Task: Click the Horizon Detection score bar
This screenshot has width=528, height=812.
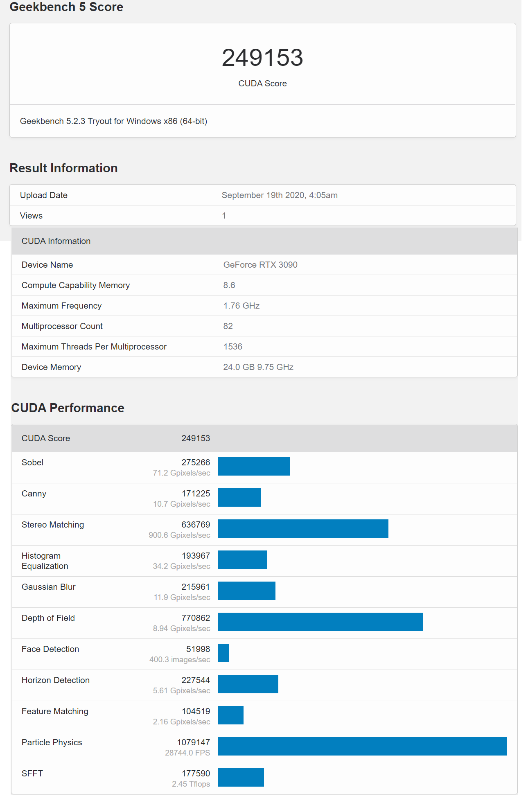Action: click(248, 684)
